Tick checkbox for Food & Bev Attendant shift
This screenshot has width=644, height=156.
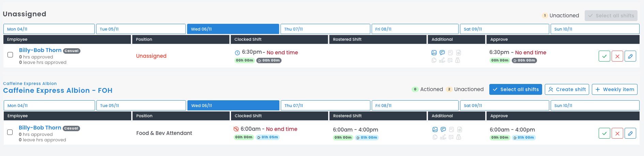click(10, 132)
